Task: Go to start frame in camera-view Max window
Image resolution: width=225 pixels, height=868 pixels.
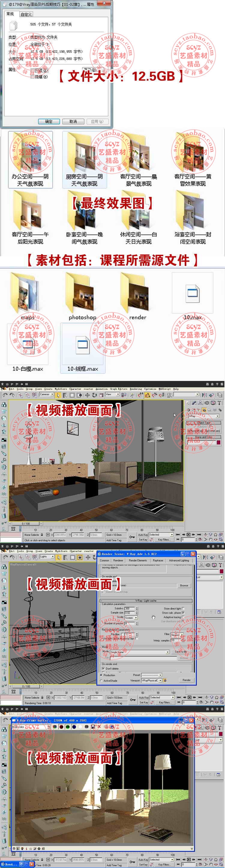Action: pos(178,534)
